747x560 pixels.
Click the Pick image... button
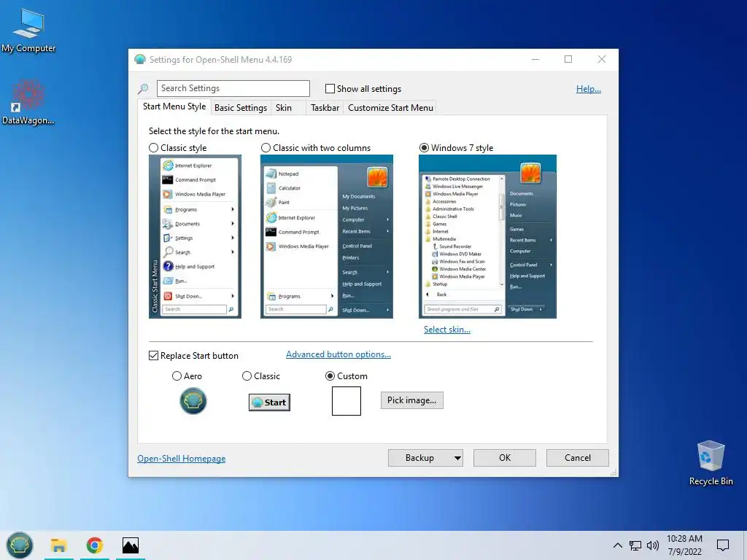pos(411,400)
